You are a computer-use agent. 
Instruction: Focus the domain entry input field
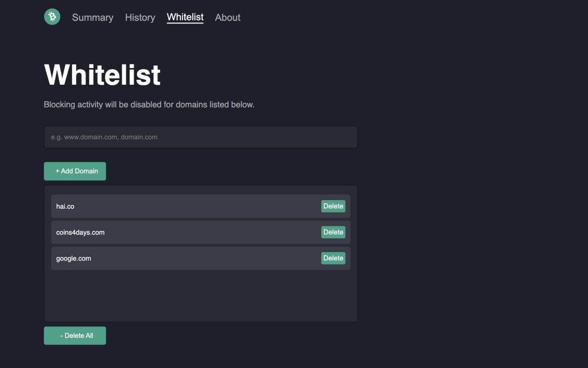point(201,137)
